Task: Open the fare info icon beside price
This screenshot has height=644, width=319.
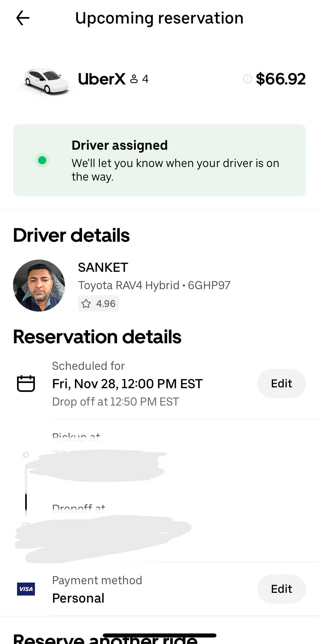Action: click(x=247, y=79)
